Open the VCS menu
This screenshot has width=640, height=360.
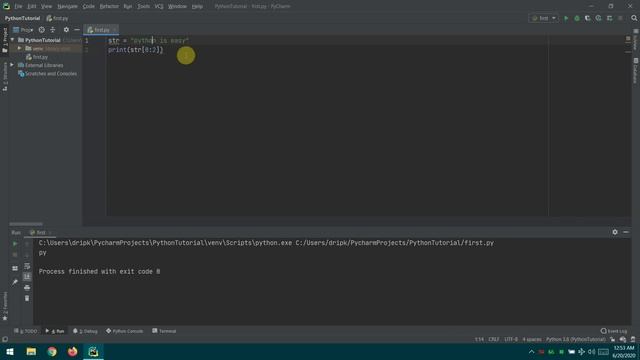coord(159,7)
